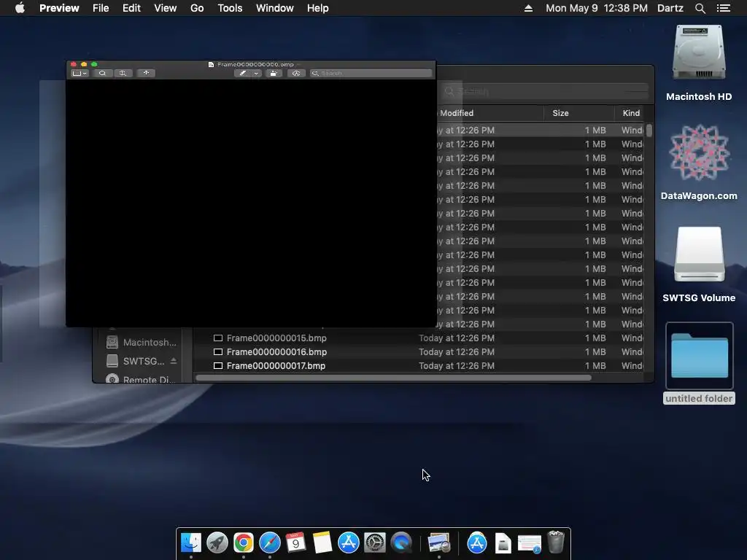The image size is (747, 560).
Task: Click the 1 MB size of Frame0000000017.bmp
Action: coord(595,366)
